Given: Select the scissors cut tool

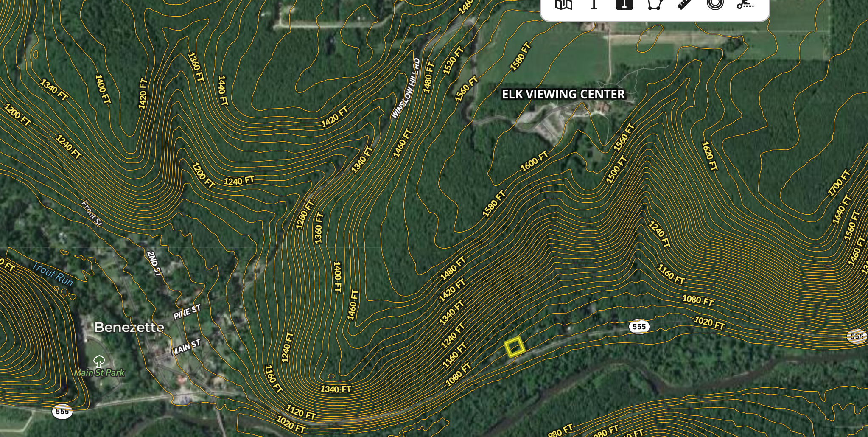Looking at the screenshot, I should (x=745, y=4).
